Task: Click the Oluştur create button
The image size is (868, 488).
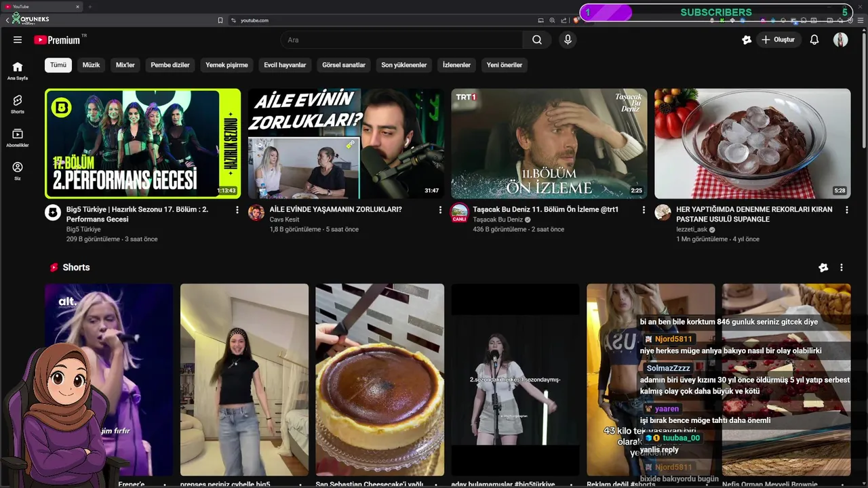Action: click(778, 40)
